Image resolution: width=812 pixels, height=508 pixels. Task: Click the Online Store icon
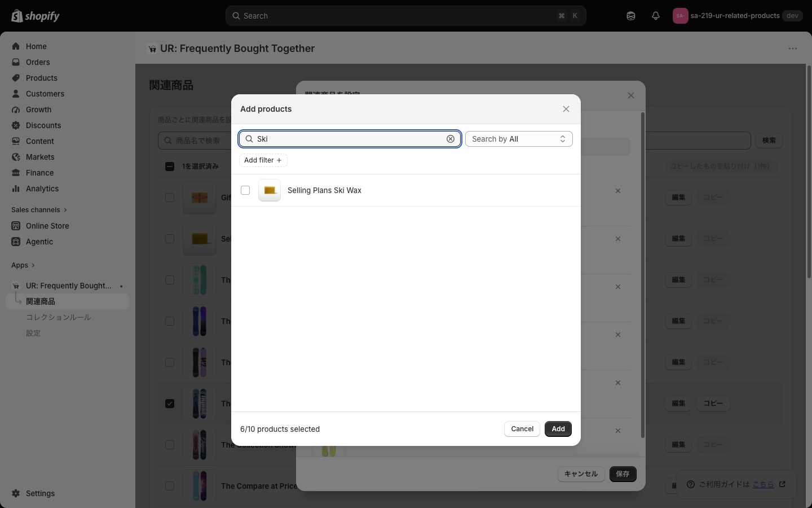[x=16, y=226]
